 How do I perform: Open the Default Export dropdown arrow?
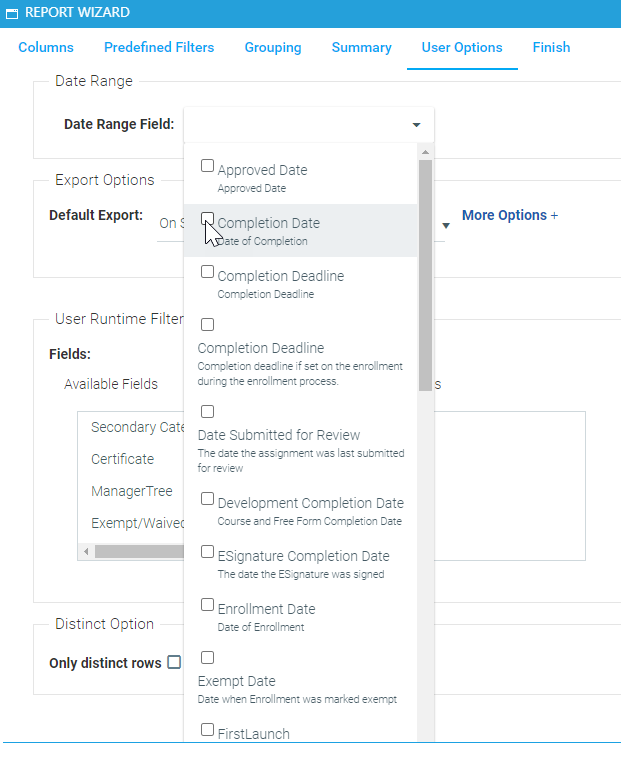click(x=446, y=225)
